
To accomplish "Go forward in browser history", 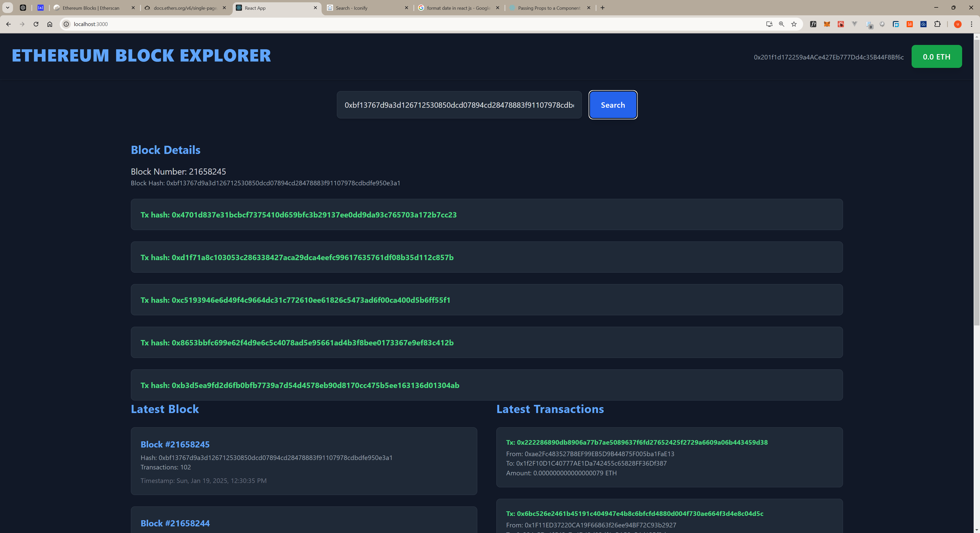I will coord(22,24).
